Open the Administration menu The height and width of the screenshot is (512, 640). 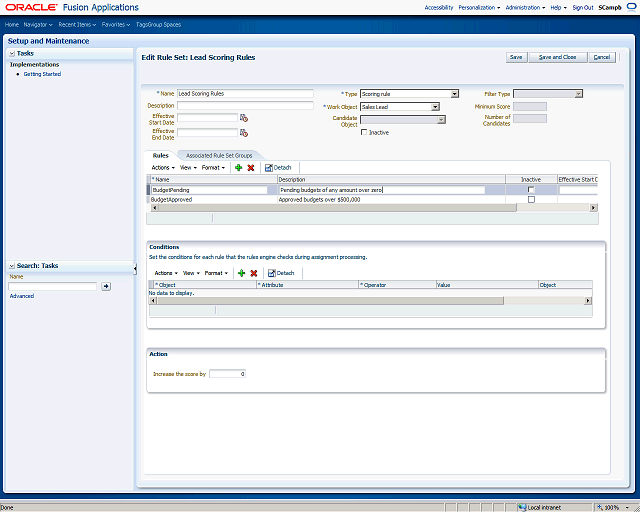tap(525, 7)
